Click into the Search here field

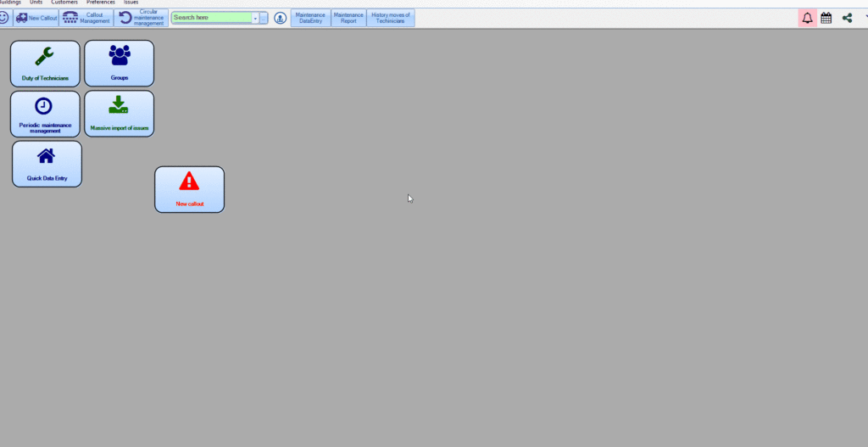[211, 18]
